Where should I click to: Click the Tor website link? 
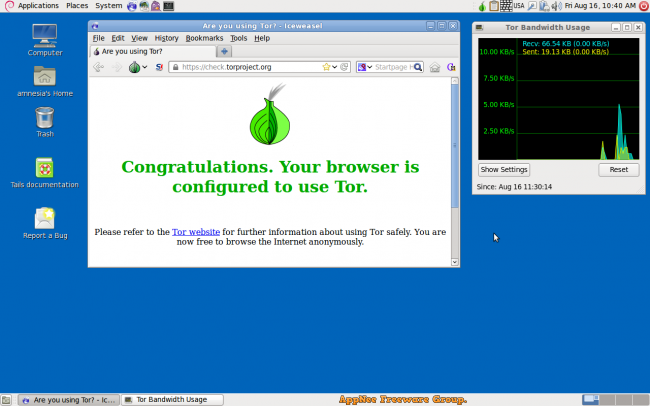point(196,232)
